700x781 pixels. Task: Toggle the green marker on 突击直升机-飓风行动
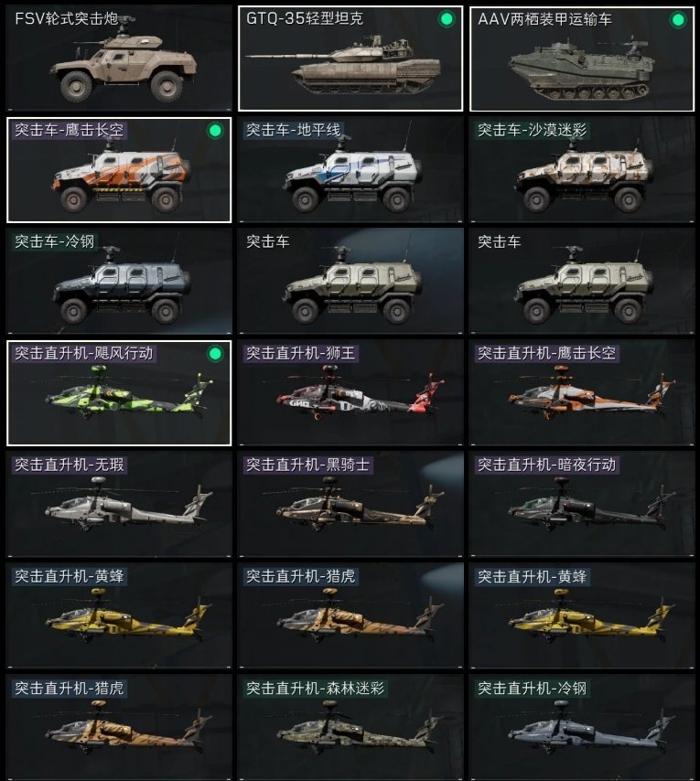[215, 354]
